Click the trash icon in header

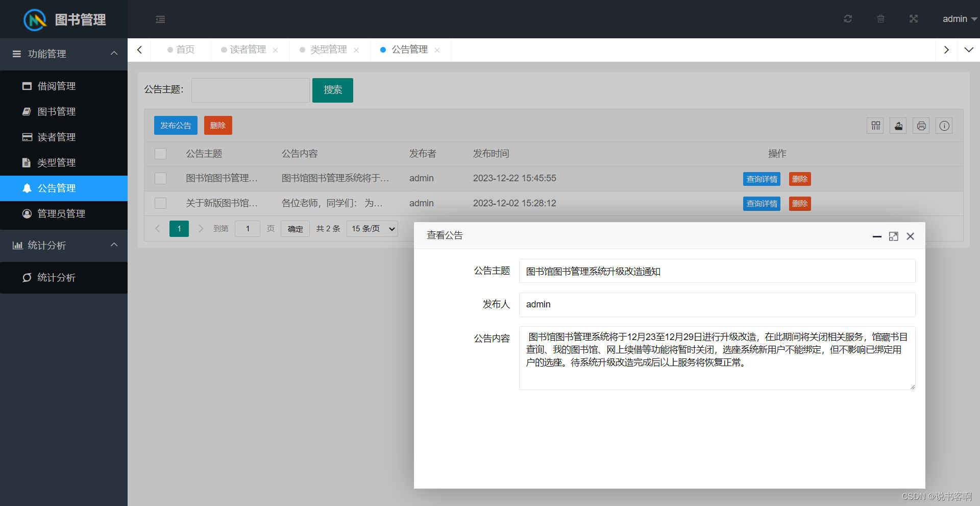tap(881, 19)
